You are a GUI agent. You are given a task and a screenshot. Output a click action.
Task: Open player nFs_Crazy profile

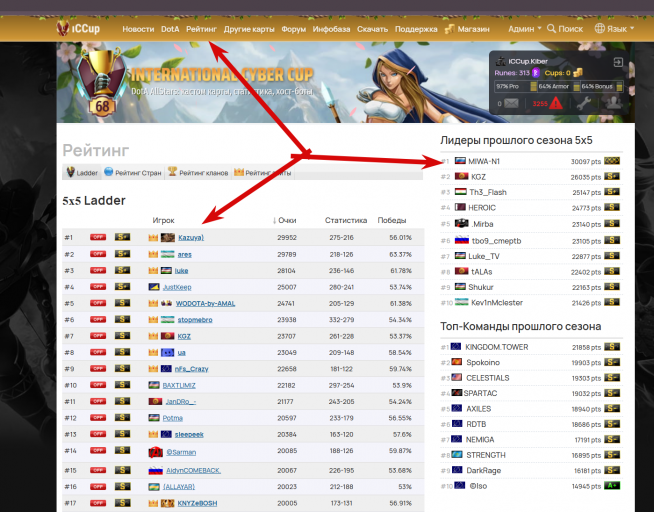tap(191, 369)
